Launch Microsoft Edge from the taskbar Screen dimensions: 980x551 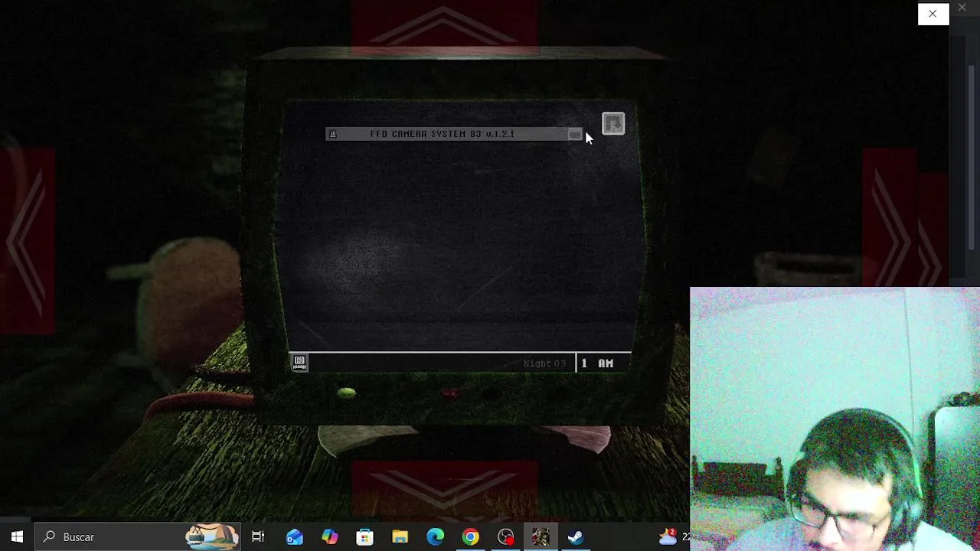[x=436, y=537]
